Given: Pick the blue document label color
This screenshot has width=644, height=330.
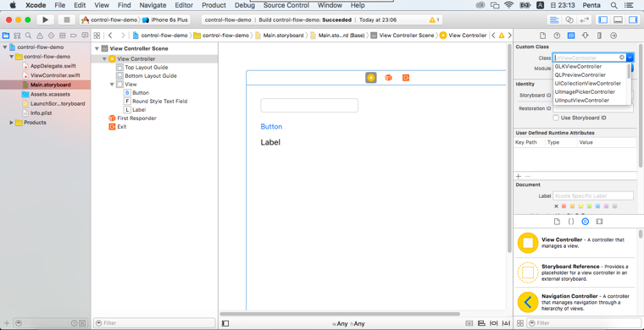Looking at the screenshot, I should 598,206.
